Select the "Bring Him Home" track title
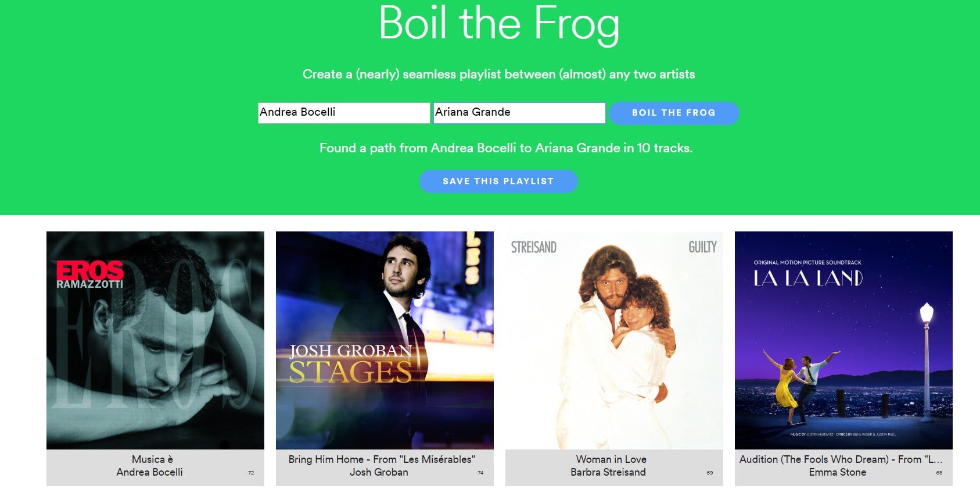 click(382, 459)
